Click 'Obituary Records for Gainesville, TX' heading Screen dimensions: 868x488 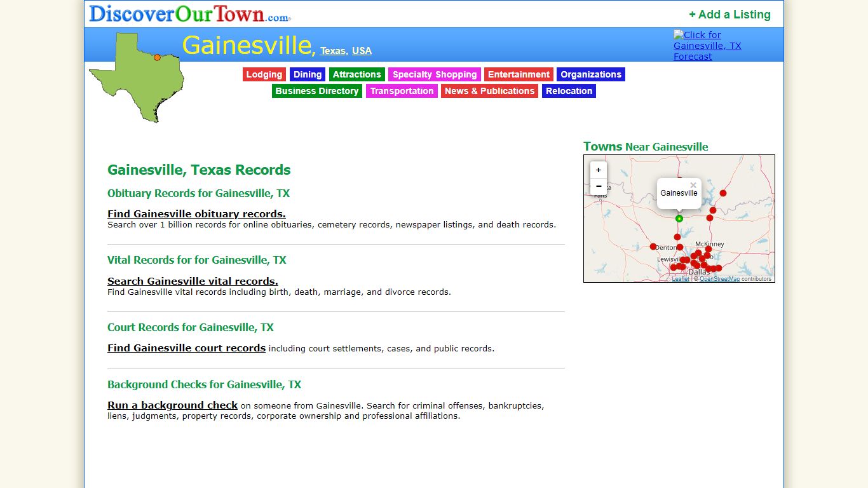[x=198, y=193]
